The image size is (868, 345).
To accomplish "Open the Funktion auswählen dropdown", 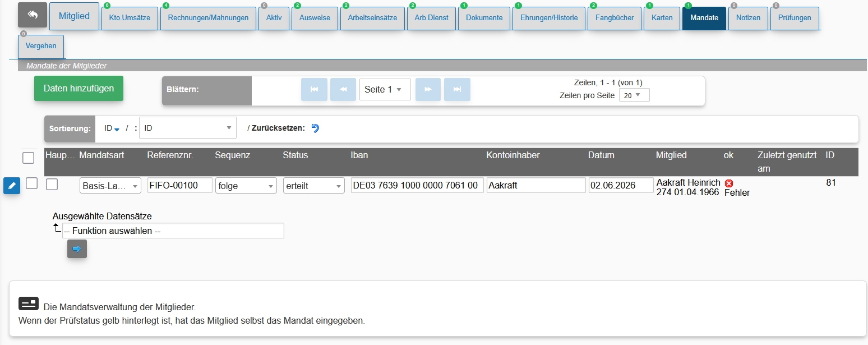I will coord(173,231).
